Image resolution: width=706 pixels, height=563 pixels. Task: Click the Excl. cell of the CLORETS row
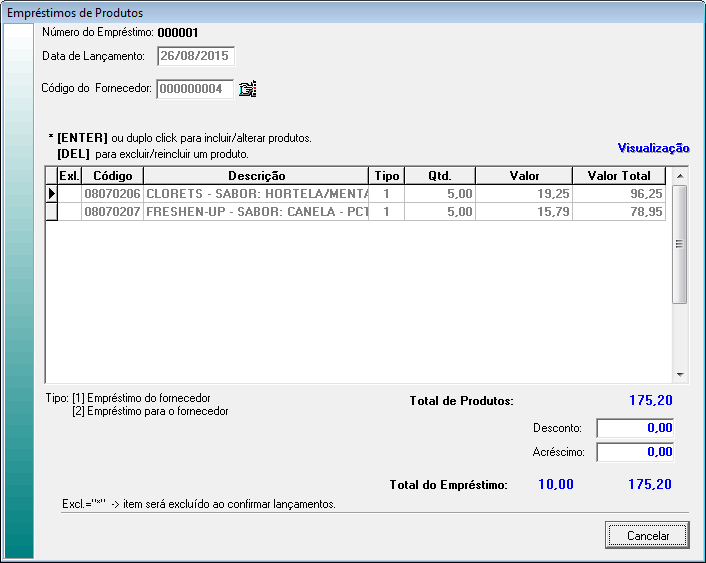click(69, 193)
